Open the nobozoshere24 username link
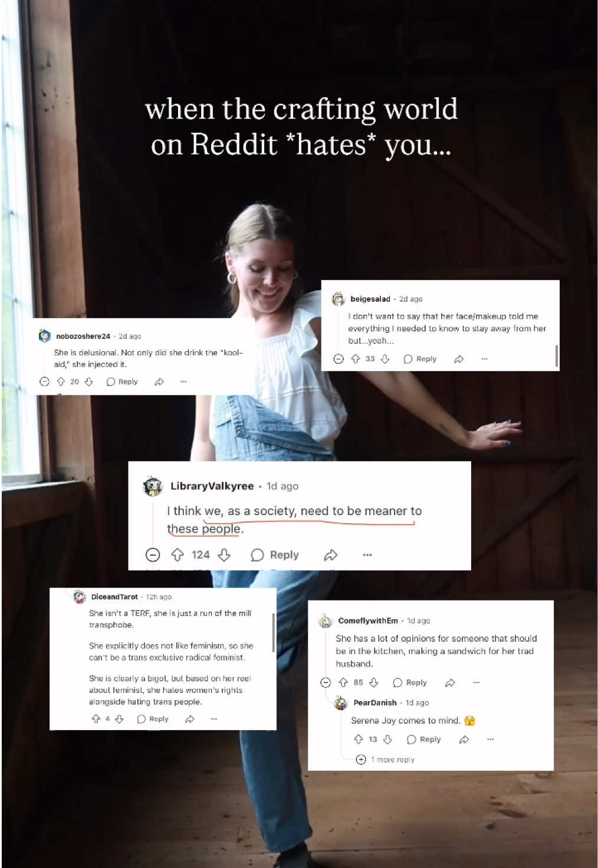Screen dimensions: 598x868 (x=83, y=336)
